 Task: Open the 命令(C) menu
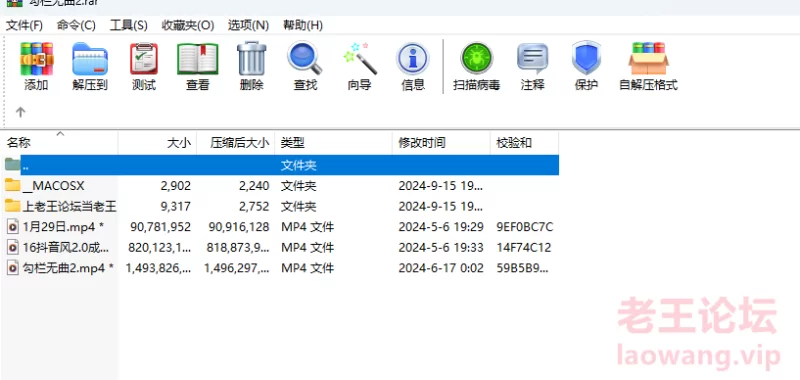76,25
